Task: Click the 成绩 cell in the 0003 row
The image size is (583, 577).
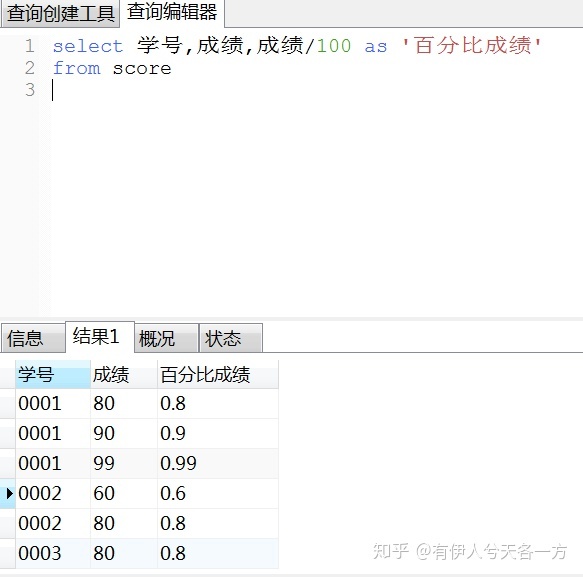Action: tap(124, 553)
